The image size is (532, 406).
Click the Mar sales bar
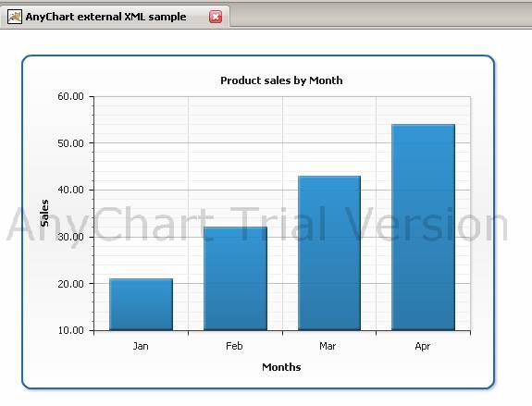(x=329, y=253)
